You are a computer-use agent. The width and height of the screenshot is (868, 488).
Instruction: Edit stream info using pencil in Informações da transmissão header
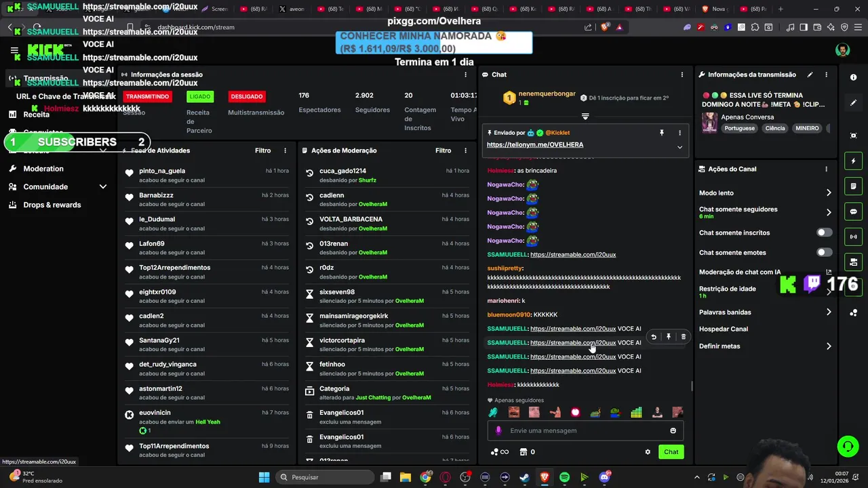[x=810, y=75]
